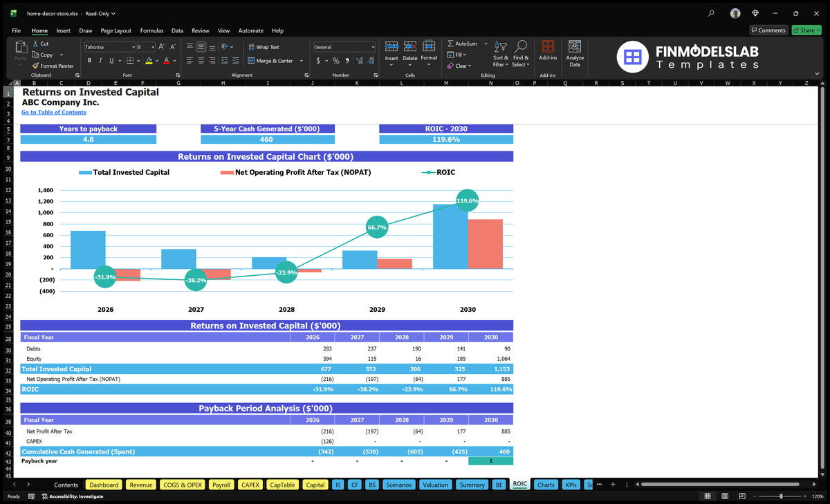Expand the General number format dropdown
The width and height of the screenshot is (830, 504).
point(373,47)
